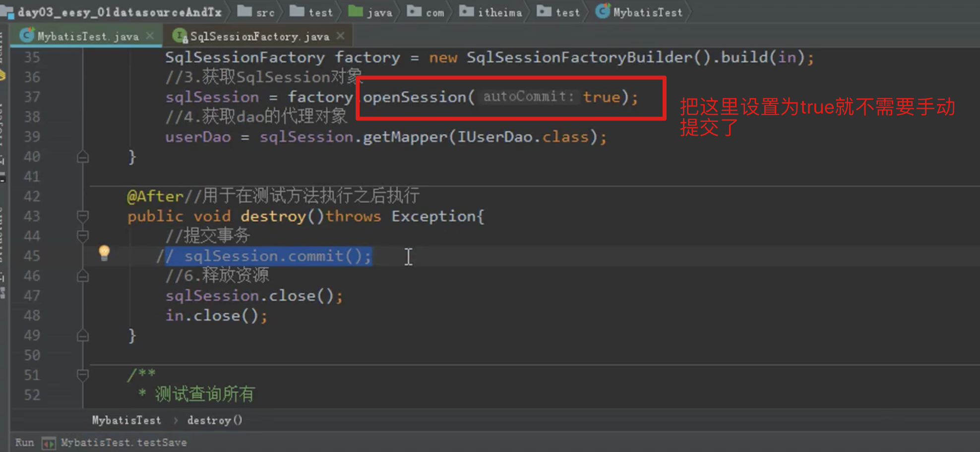Close the SqlSessionFactory.java tab
The image size is (980, 452).
pos(340,36)
